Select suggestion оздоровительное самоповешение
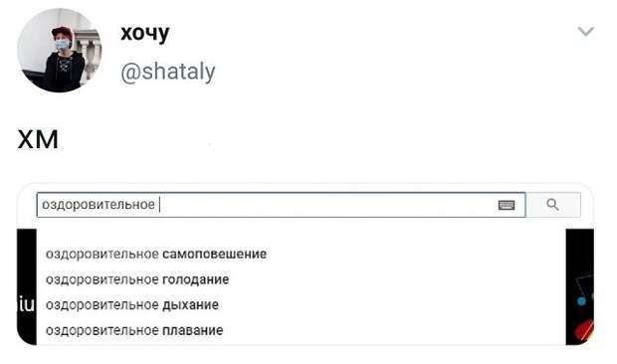Viewport: 617px width, 364px height. (x=156, y=254)
